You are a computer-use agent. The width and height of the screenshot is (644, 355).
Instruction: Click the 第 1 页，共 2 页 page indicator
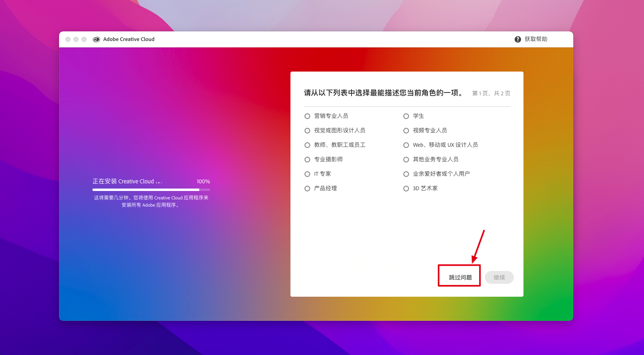coord(491,93)
